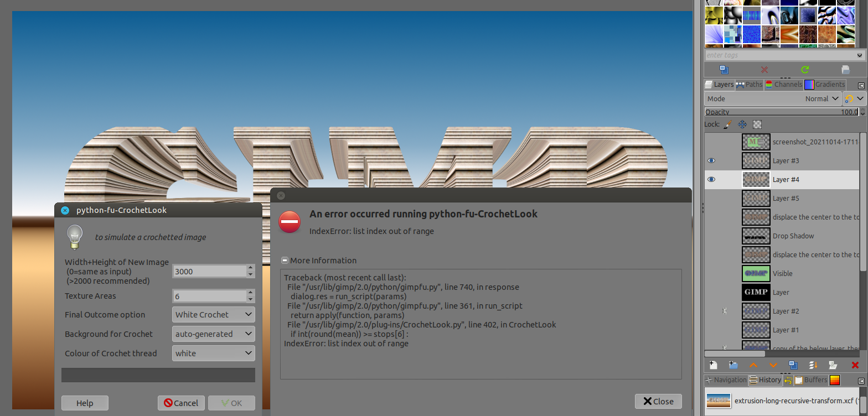Select the green Visible layer thumbnail
The image size is (868, 416).
pyautogui.click(x=756, y=273)
